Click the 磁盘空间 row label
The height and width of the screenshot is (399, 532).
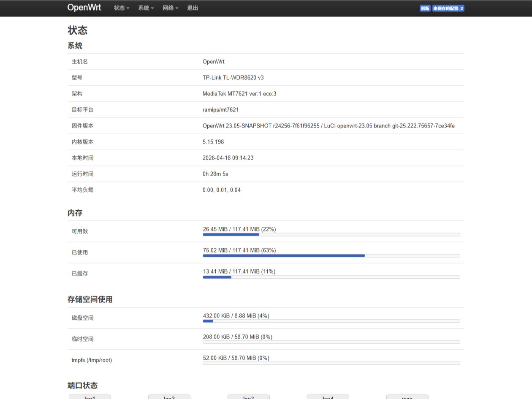pyautogui.click(x=83, y=318)
